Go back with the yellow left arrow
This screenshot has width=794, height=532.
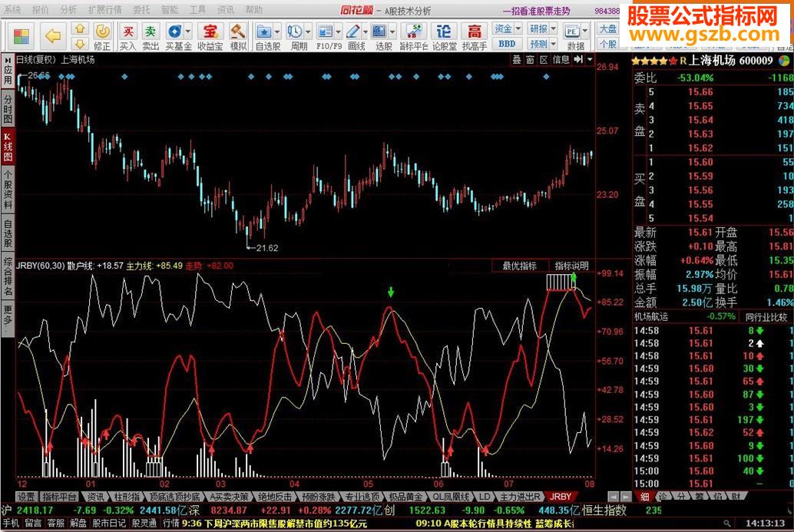point(53,36)
